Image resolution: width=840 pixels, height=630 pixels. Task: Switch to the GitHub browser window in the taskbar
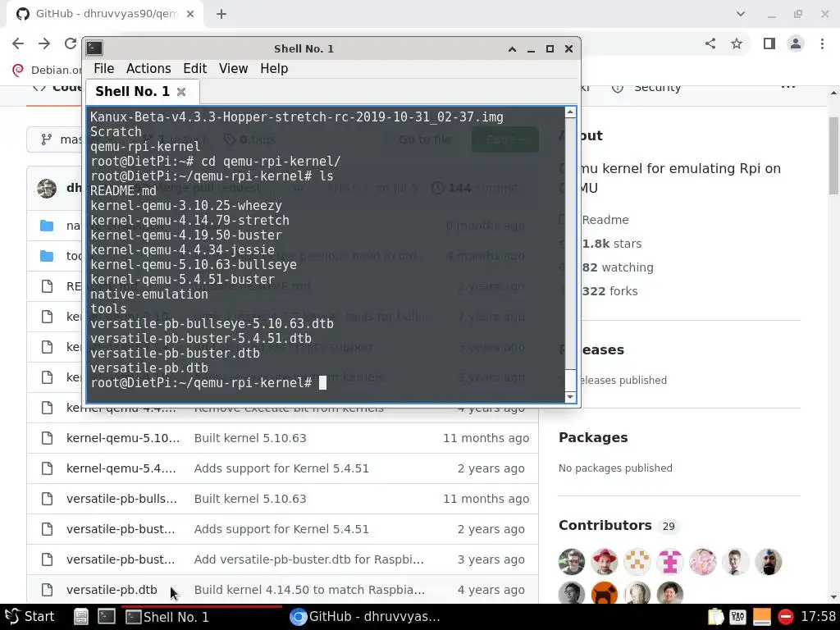point(365,617)
